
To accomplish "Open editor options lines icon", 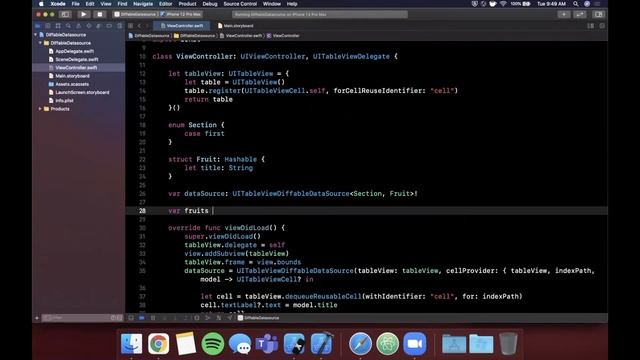I will click(x=591, y=26).
